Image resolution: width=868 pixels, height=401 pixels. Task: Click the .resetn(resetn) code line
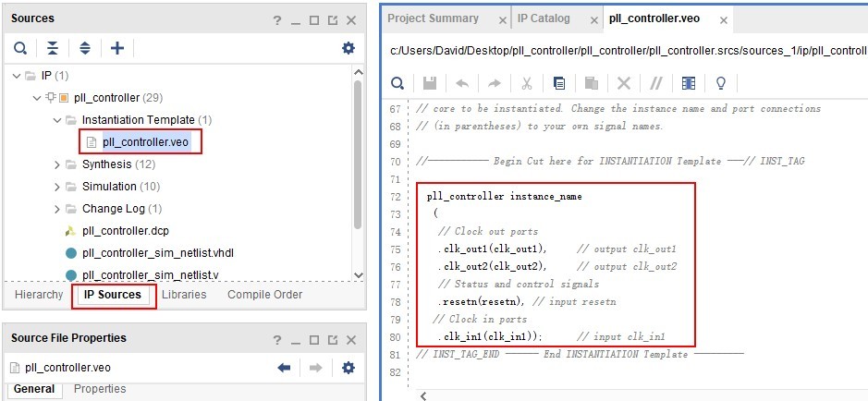[481, 302]
